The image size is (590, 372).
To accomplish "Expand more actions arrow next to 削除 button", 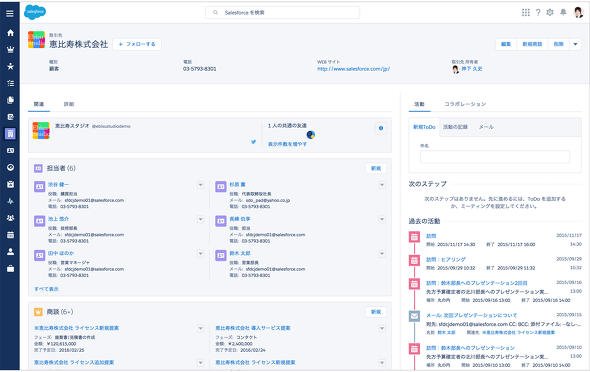I will pyautogui.click(x=575, y=44).
